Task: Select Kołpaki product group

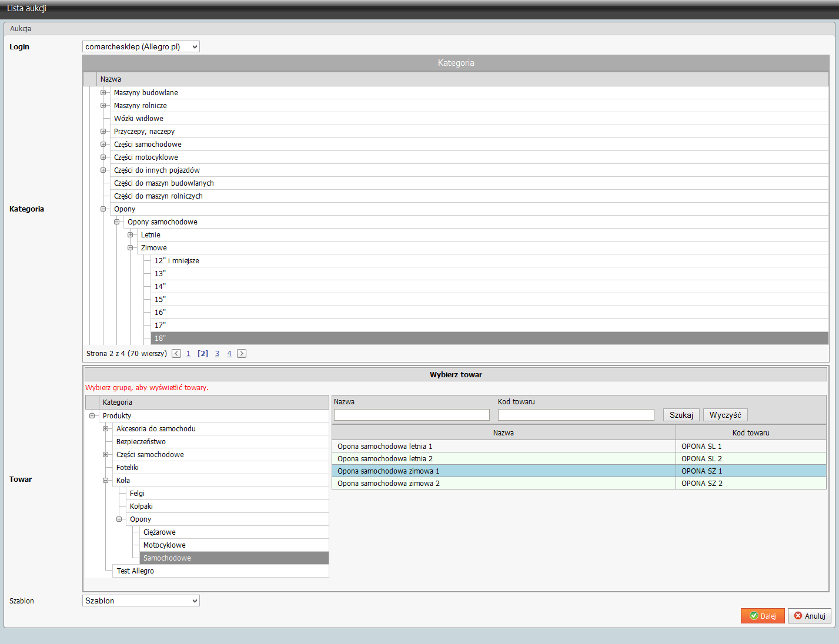Action: [x=228, y=506]
